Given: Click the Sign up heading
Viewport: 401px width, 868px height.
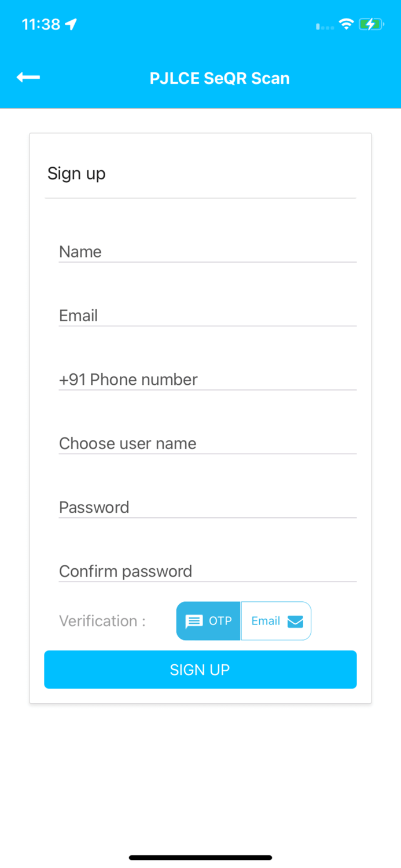Looking at the screenshot, I should coord(76,173).
